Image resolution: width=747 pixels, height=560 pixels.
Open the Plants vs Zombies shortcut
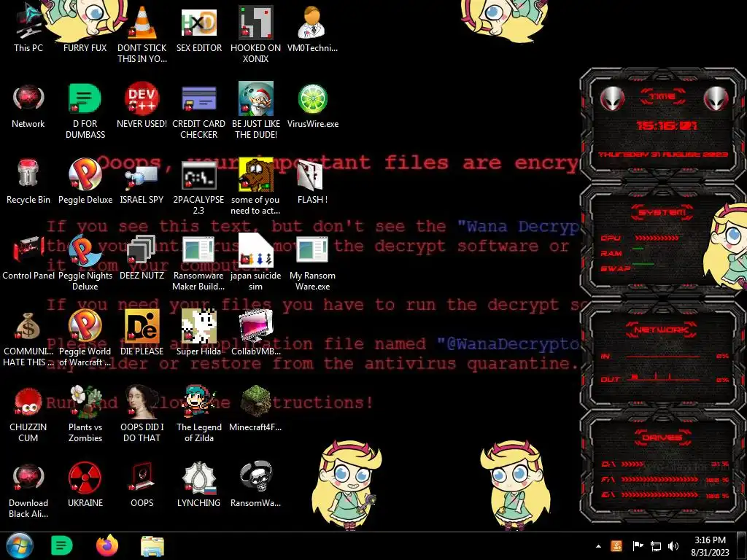click(85, 413)
